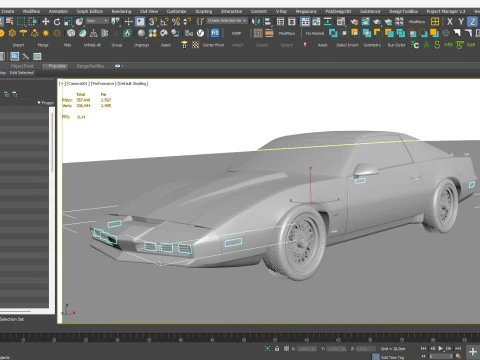This screenshot has height=360, width=480.
Task: Click the V-Ray logo icon
Action: (200, 33)
